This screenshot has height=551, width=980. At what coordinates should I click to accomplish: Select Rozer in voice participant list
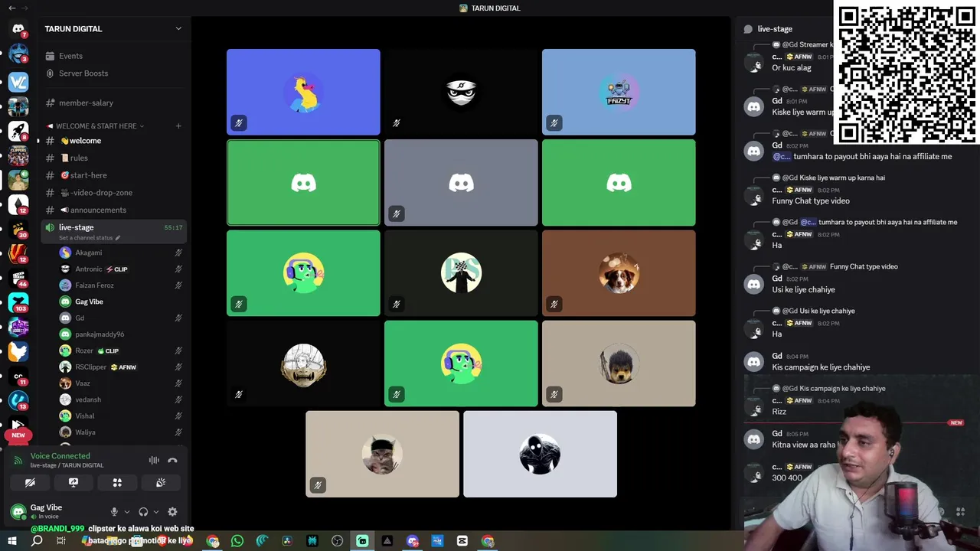pyautogui.click(x=121, y=350)
